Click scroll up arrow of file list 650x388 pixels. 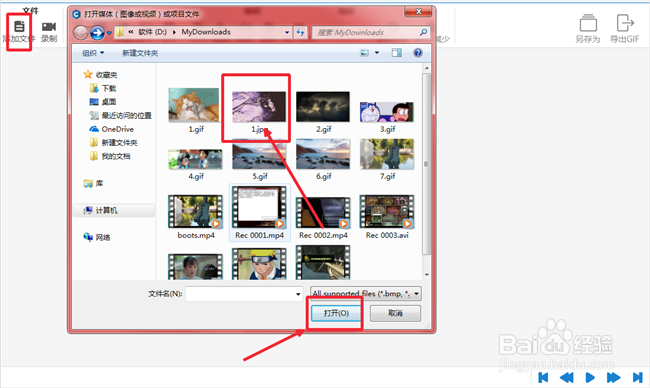point(427,68)
